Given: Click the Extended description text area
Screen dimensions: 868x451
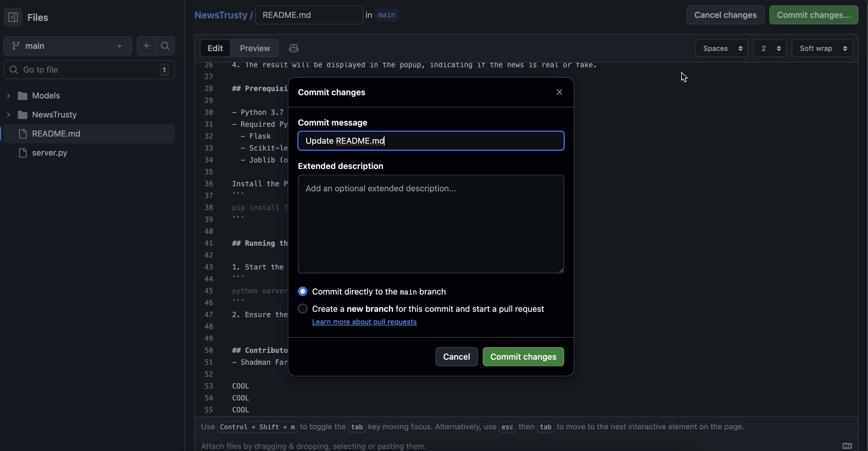Looking at the screenshot, I should [431, 224].
